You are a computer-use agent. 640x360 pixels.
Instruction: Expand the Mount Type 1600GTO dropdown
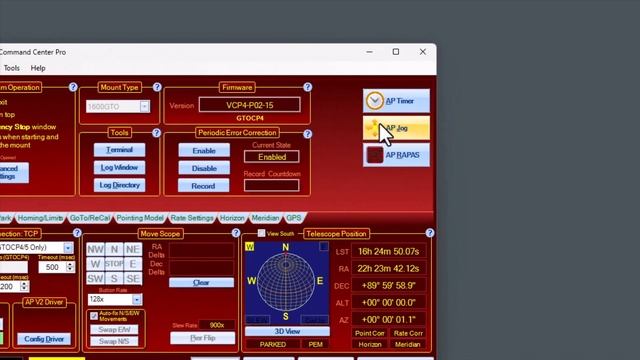(x=144, y=107)
